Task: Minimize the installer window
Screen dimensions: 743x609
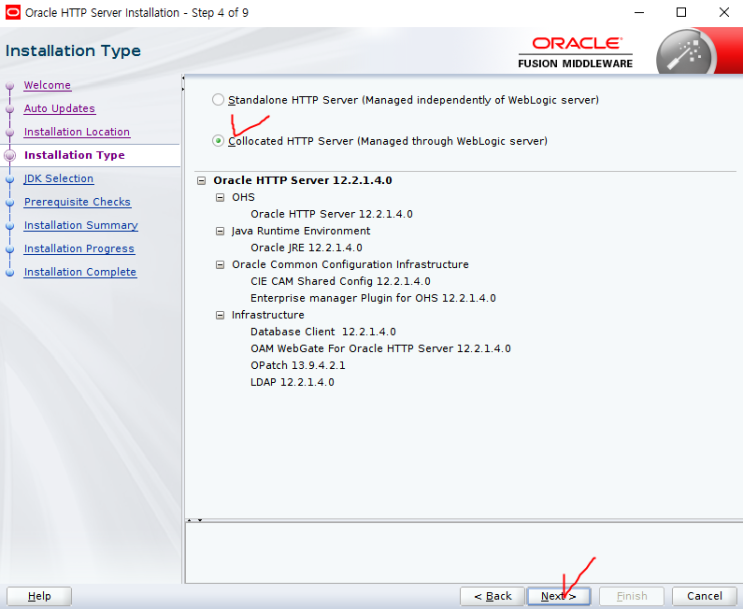Action: point(639,12)
